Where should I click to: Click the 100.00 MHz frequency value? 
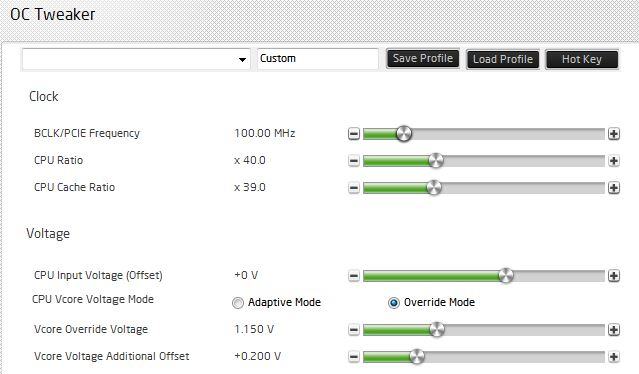tap(265, 133)
